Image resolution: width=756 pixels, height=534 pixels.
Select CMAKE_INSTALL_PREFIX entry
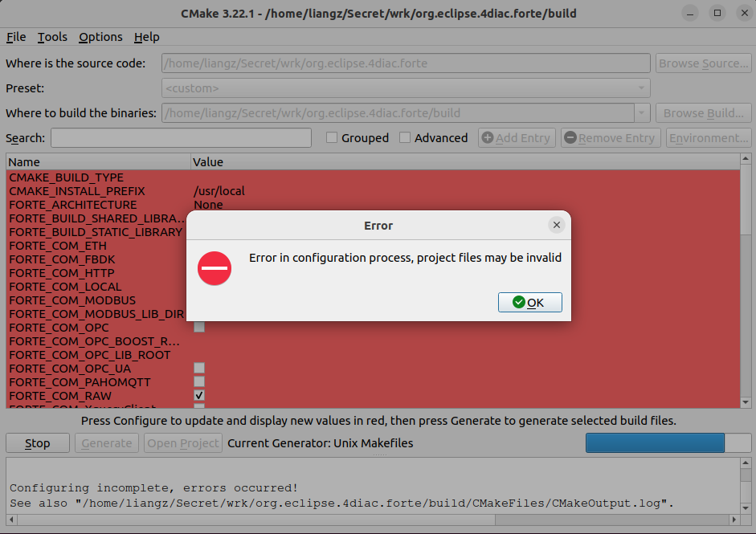pyautogui.click(x=77, y=191)
